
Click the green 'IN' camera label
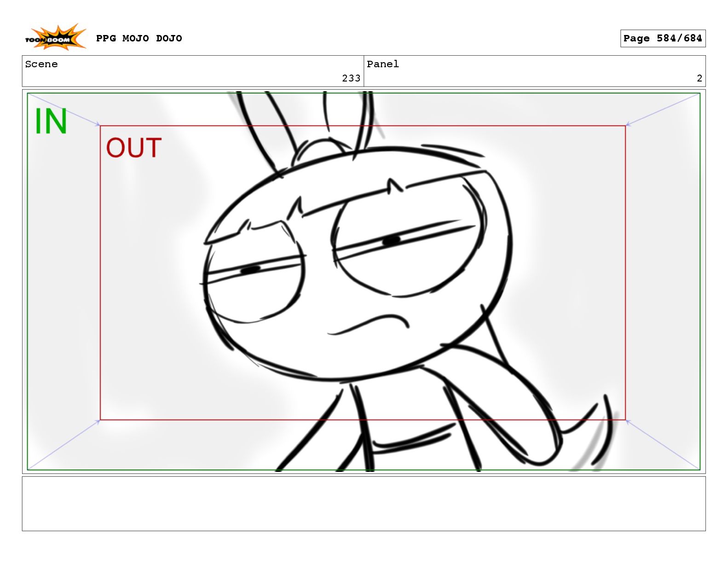point(51,122)
